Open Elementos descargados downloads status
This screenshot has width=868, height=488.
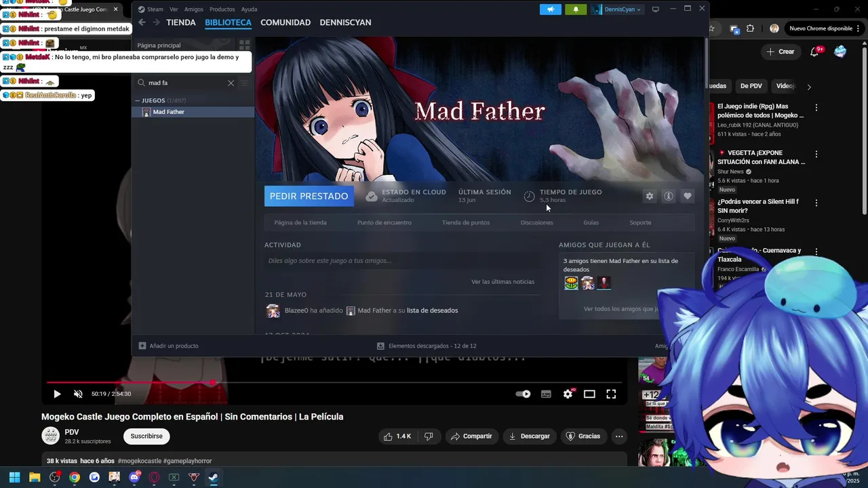[x=427, y=346]
